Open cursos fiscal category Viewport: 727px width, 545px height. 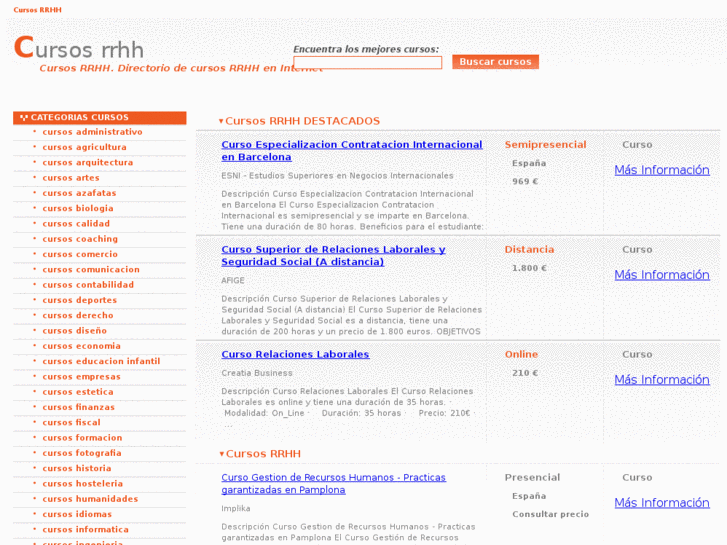71,423
